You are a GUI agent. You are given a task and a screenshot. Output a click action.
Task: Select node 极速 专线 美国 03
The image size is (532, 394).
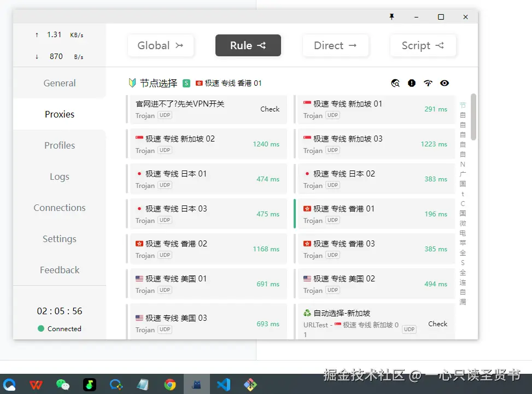tap(206, 321)
